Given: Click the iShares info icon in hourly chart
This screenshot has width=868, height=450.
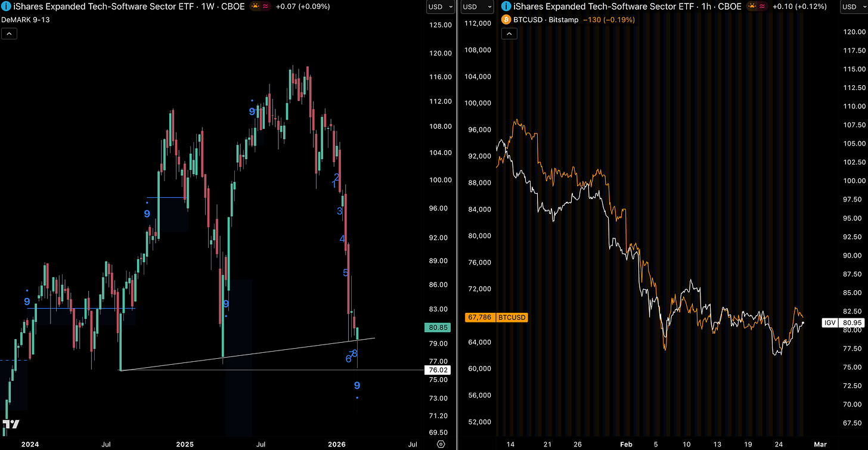Looking at the screenshot, I should coord(507,7).
